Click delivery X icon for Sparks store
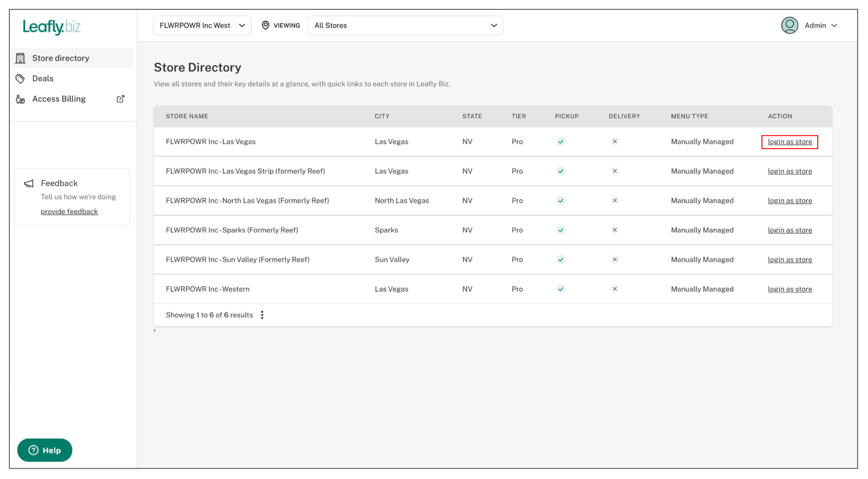 [615, 230]
